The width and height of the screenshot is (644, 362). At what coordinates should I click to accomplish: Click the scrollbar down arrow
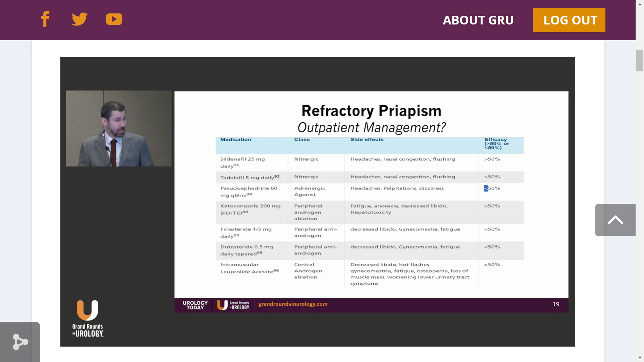click(640, 358)
